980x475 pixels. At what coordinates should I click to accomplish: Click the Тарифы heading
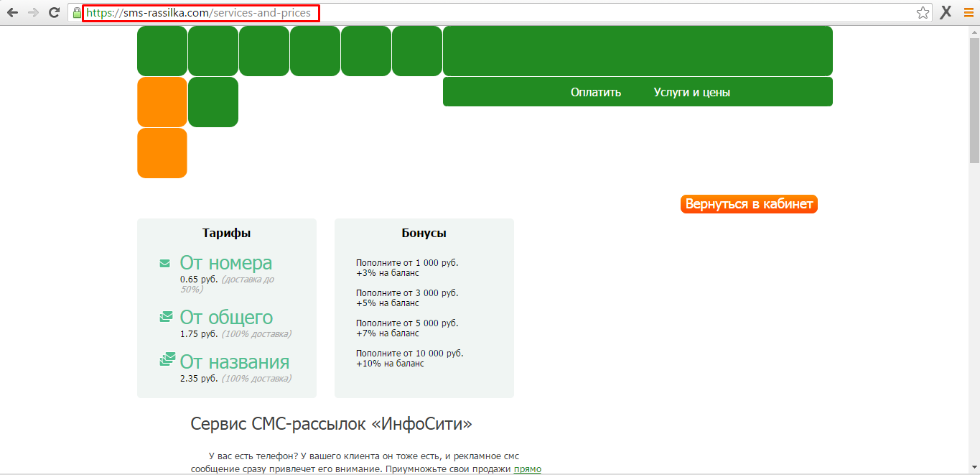point(227,234)
